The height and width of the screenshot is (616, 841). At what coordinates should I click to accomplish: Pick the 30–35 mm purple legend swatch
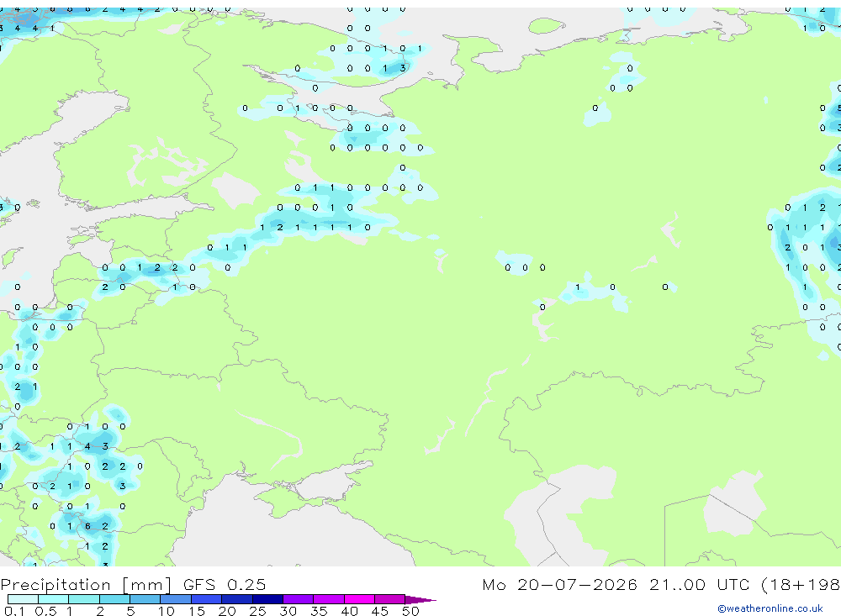pyautogui.click(x=299, y=599)
